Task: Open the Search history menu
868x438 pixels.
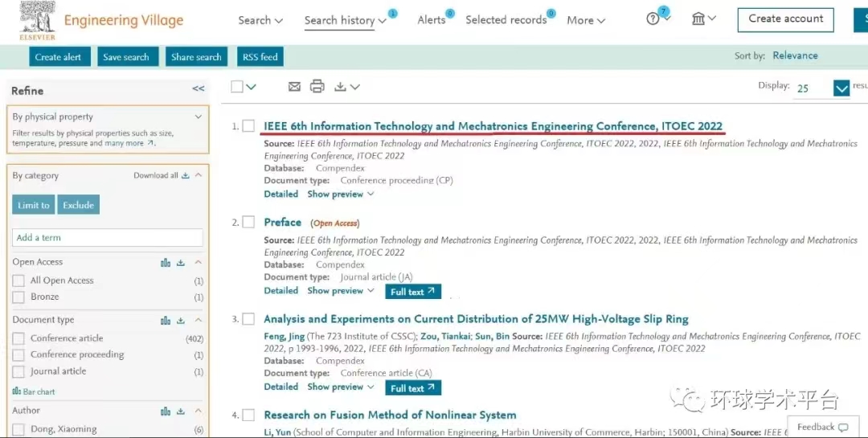Action: coord(346,20)
